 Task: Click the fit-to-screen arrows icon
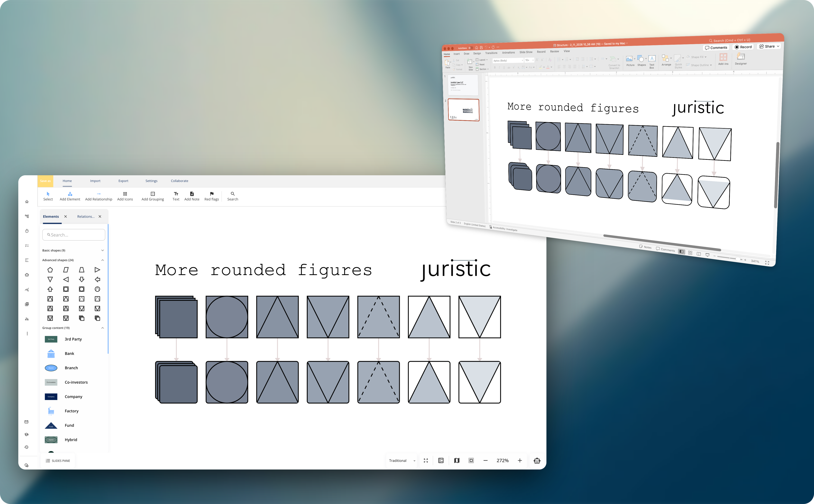[x=425, y=460]
